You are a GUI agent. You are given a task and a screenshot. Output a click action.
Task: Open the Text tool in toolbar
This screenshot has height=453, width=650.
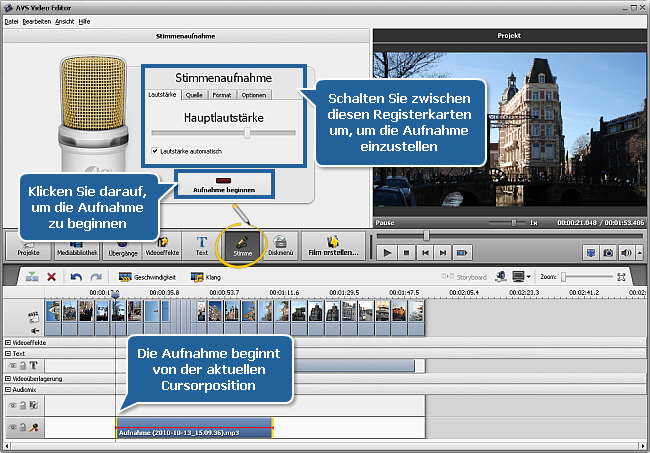(x=201, y=246)
